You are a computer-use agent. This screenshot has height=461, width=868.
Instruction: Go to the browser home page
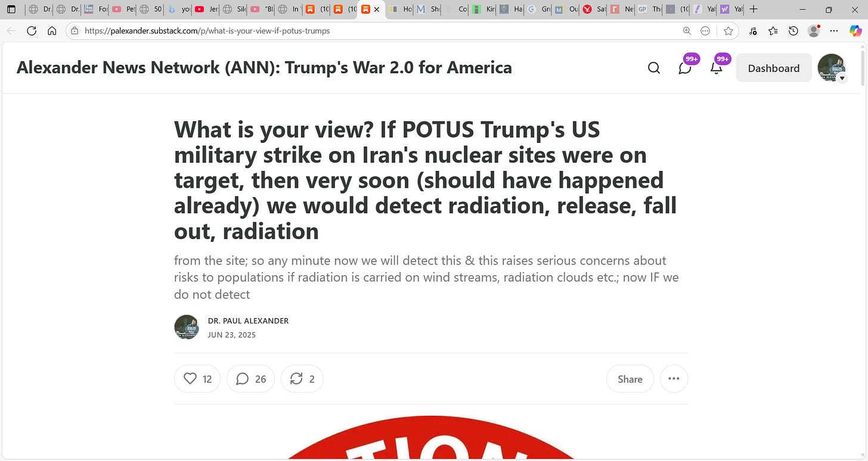52,31
